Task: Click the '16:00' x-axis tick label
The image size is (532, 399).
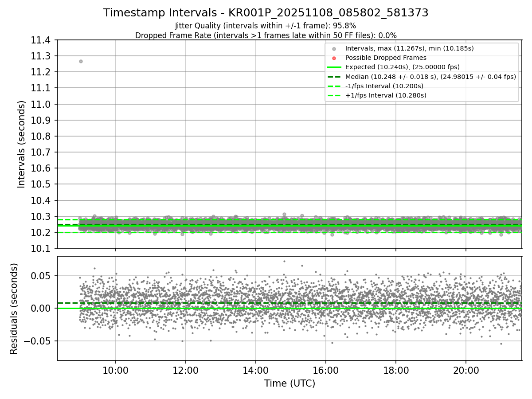Action: 326,370
